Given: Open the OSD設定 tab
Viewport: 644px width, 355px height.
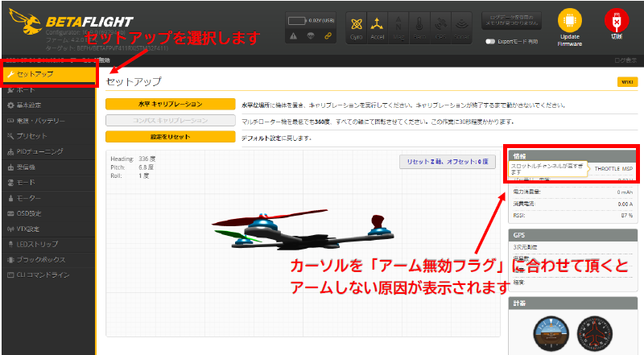Looking at the screenshot, I should coord(48,213).
